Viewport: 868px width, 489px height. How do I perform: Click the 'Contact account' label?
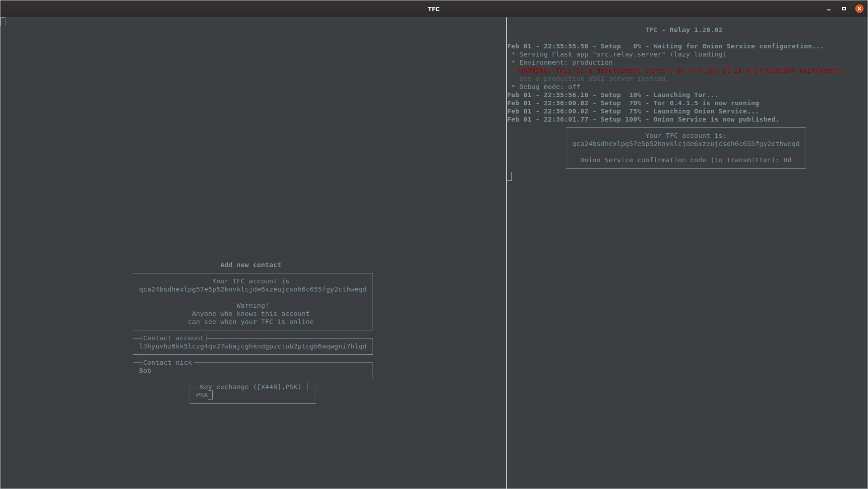(173, 338)
